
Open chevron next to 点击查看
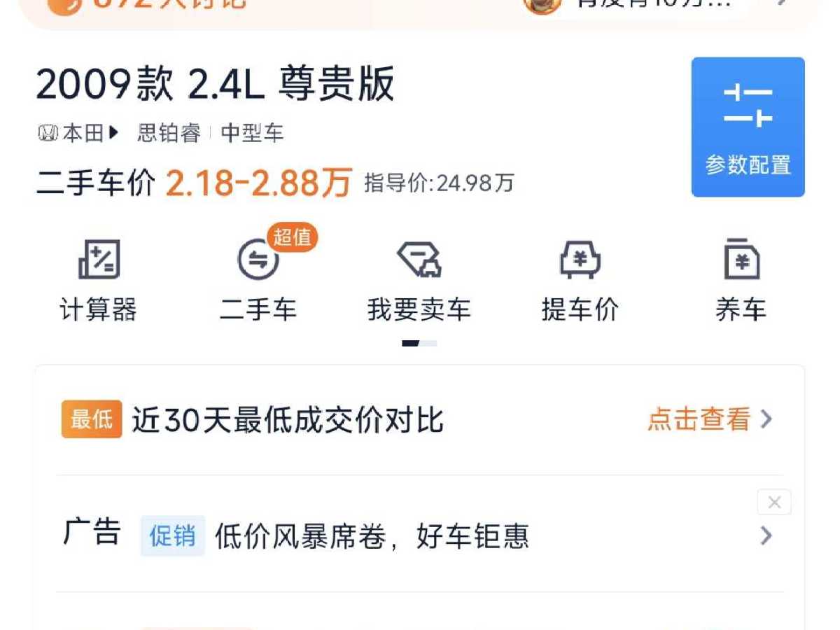(766, 419)
